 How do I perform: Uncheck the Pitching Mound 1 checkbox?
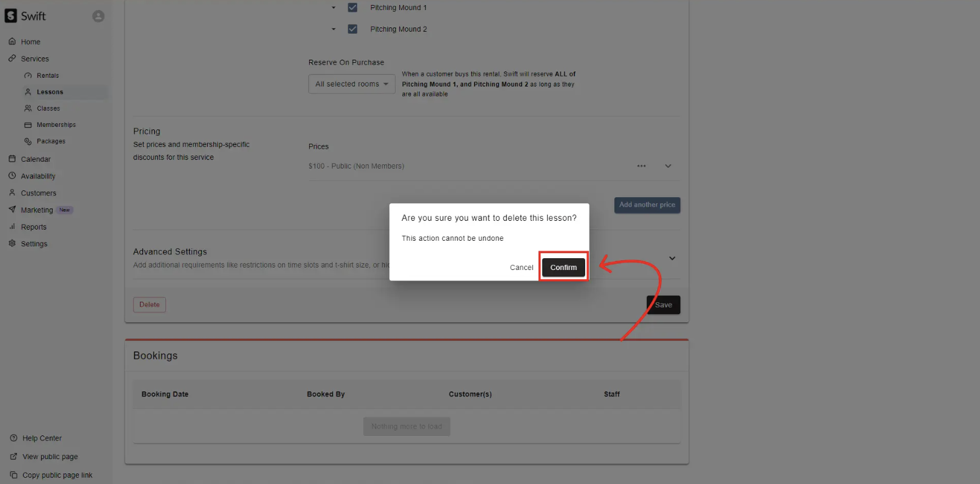coord(353,7)
